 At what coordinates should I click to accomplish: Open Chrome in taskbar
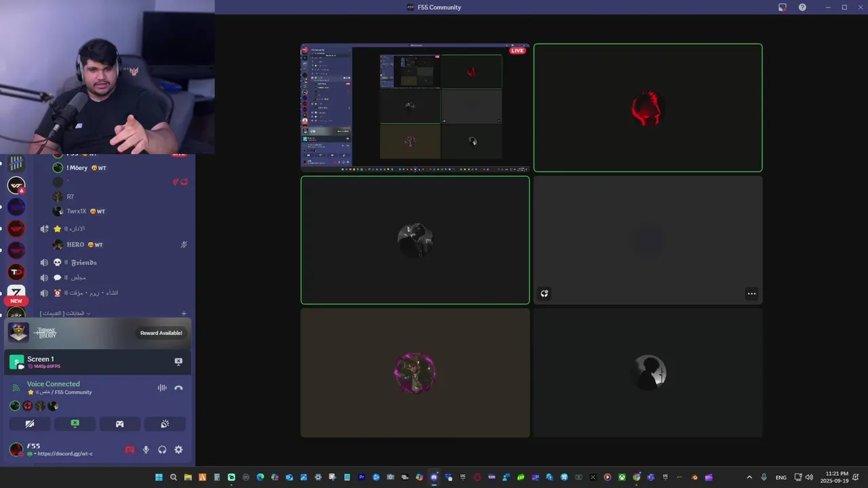[x=636, y=477]
